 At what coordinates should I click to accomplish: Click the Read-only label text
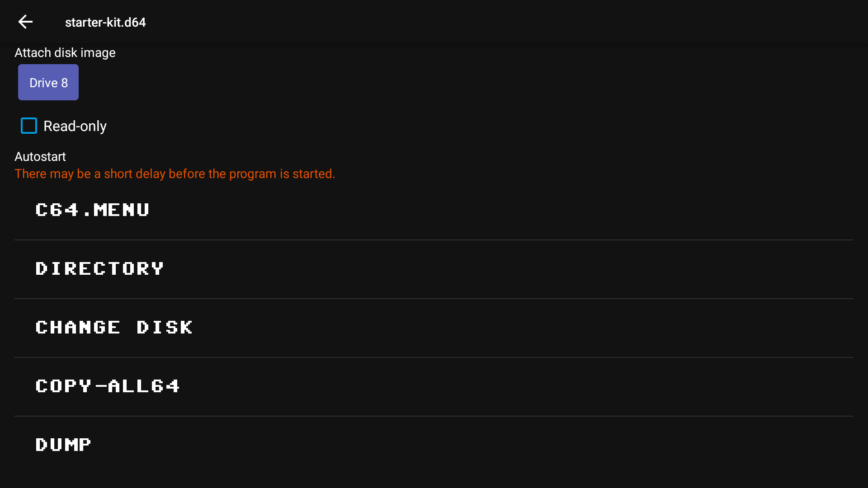point(75,126)
